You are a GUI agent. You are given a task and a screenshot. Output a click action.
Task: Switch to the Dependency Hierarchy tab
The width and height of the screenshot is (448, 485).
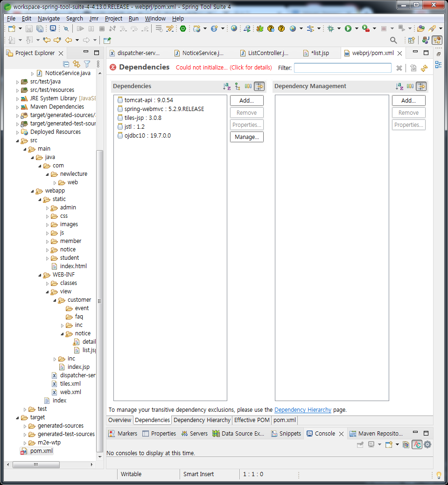point(202,420)
